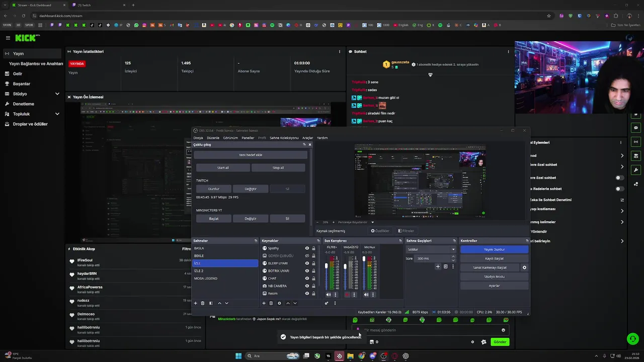The height and width of the screenshot is (362, 644).
Task: Adjust Mic/Aux volume slider handle
Action: [x=364, y=259]
